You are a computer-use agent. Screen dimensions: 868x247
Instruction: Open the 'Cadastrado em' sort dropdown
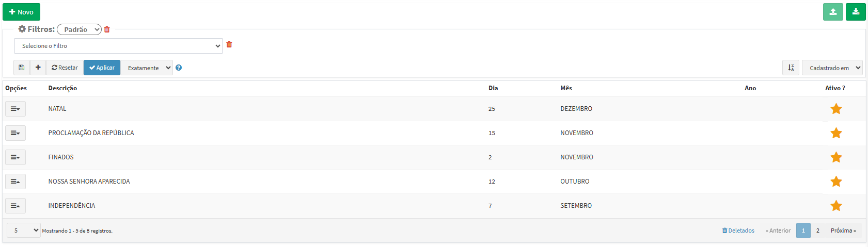832,68
